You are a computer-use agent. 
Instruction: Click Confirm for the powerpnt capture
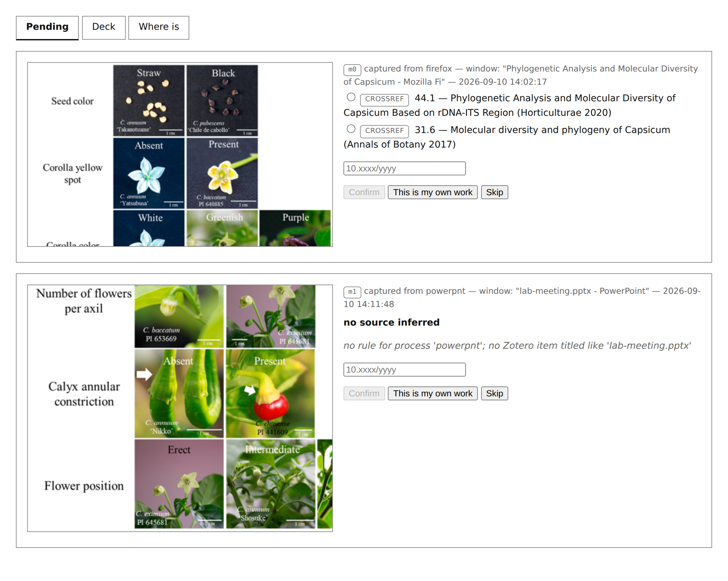364,393
